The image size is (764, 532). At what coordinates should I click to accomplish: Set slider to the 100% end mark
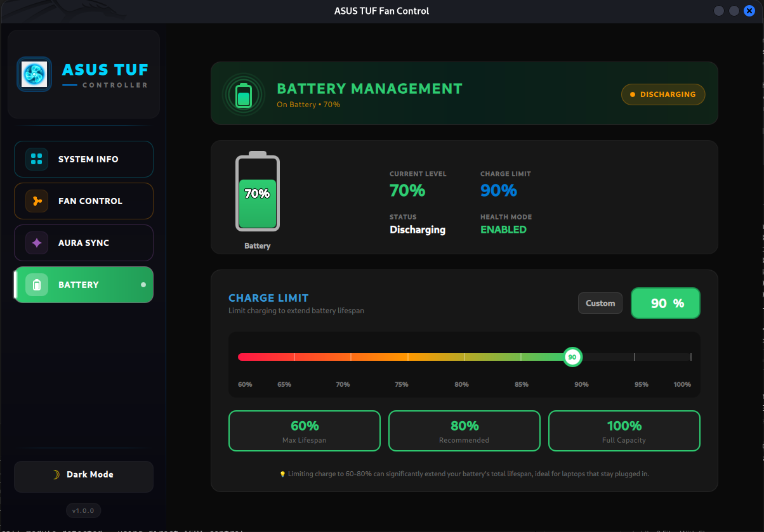point(691,357)
